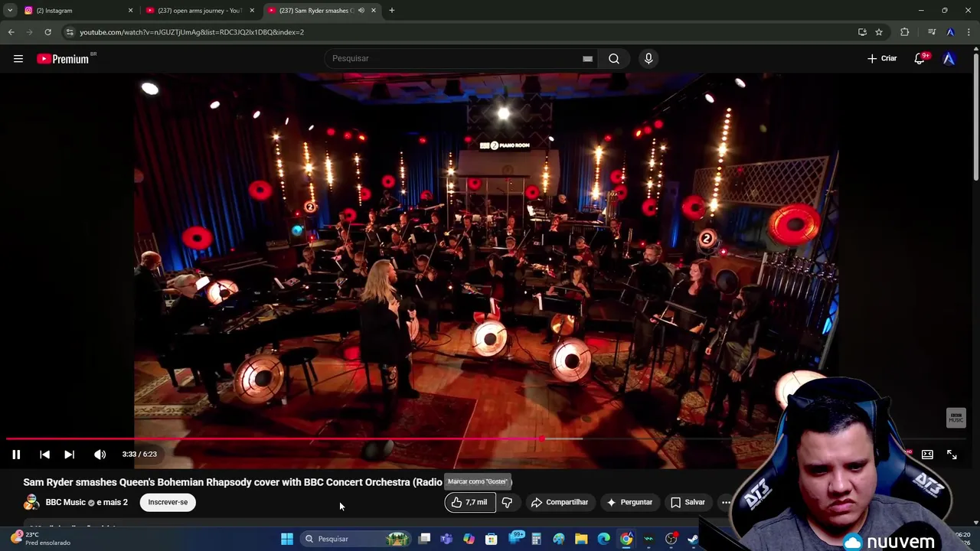Like the video with 7,7 mil likes
The width and height of the screenshot is (980, 551).
pos(469,502)
